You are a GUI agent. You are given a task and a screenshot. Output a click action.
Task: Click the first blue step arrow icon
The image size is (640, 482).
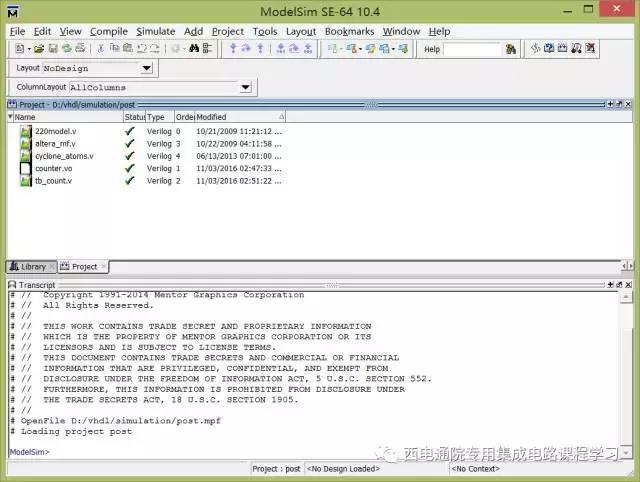tap(233, 49)
